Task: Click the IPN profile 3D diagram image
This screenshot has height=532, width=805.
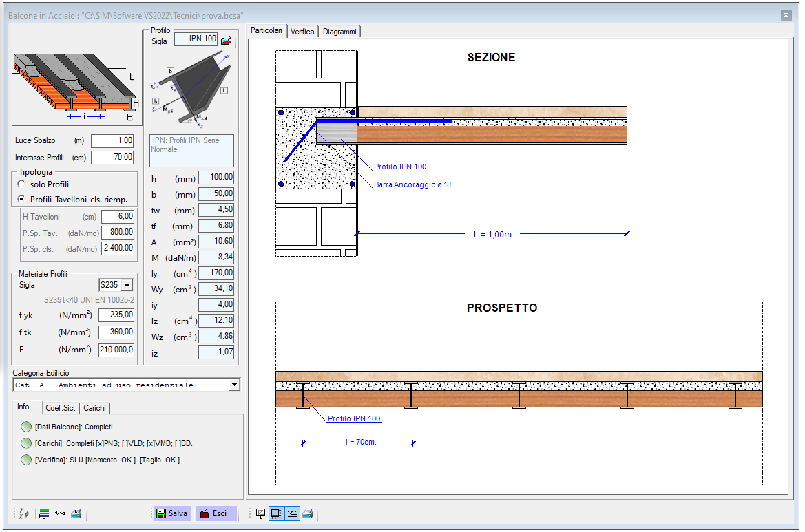Action: [x=191, y=89]
